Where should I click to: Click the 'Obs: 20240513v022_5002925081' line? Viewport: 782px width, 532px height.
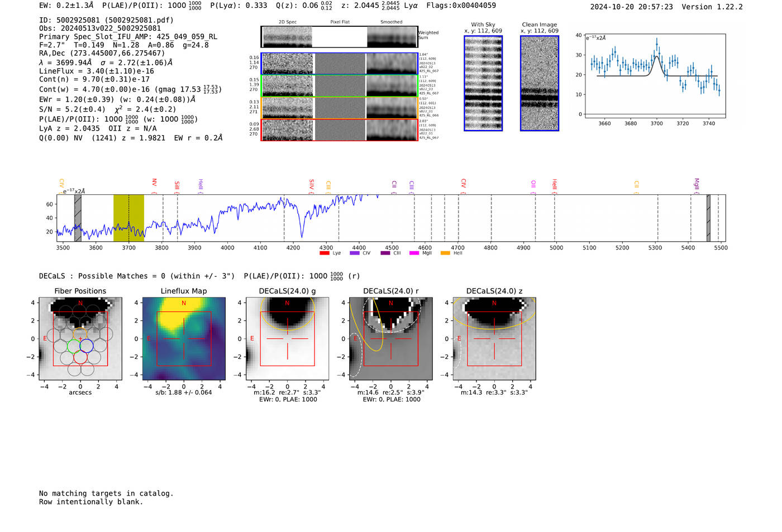click(x=100, y=28)
